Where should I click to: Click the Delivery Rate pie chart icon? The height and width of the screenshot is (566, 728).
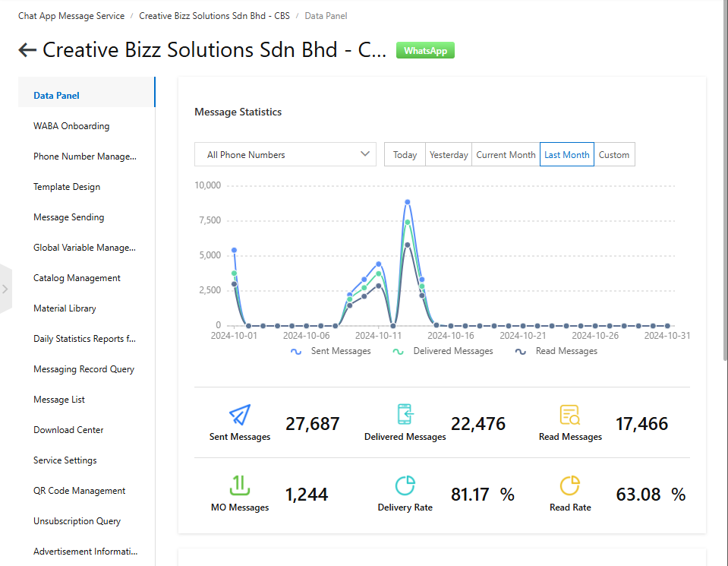tap(405, 485)
